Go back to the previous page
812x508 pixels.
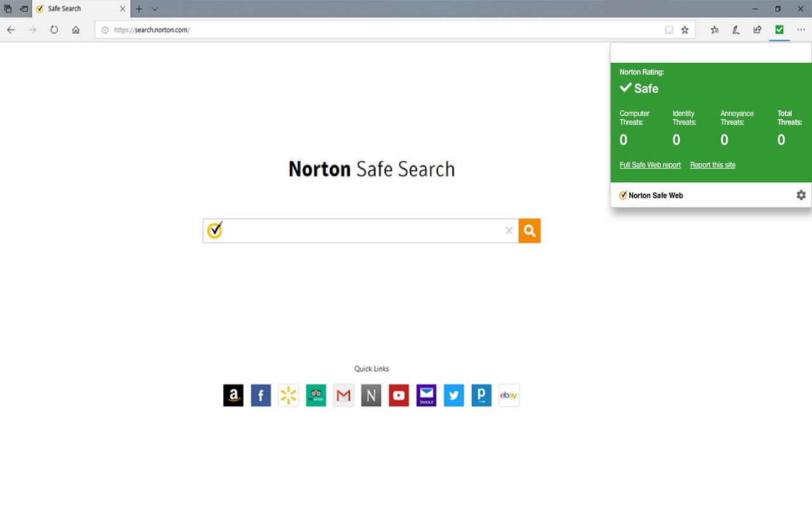pos(11,30)
